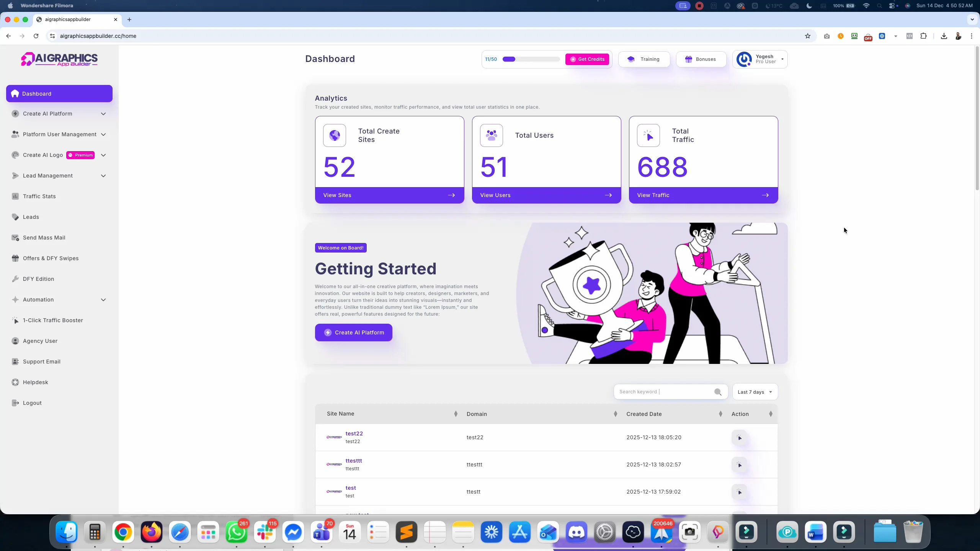
Task: Click the action icon for ttesttt row
Action: [739, 465]
